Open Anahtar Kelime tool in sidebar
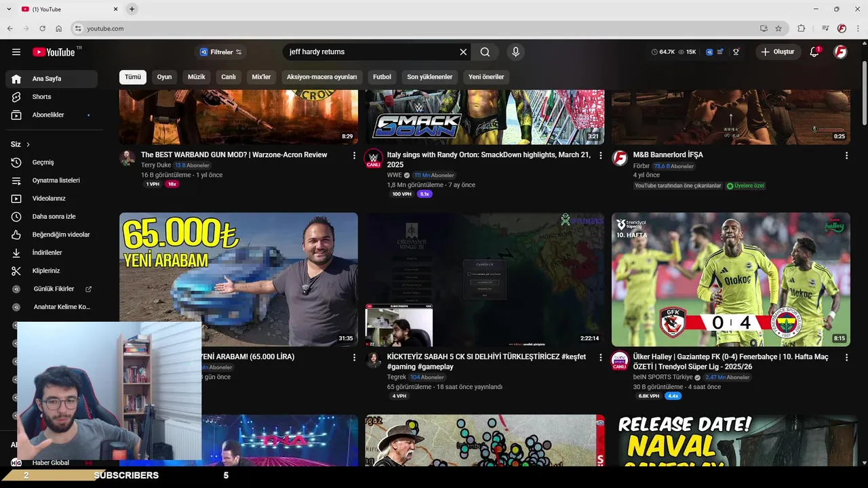The image size is (868, 488). tap(52, 307)
